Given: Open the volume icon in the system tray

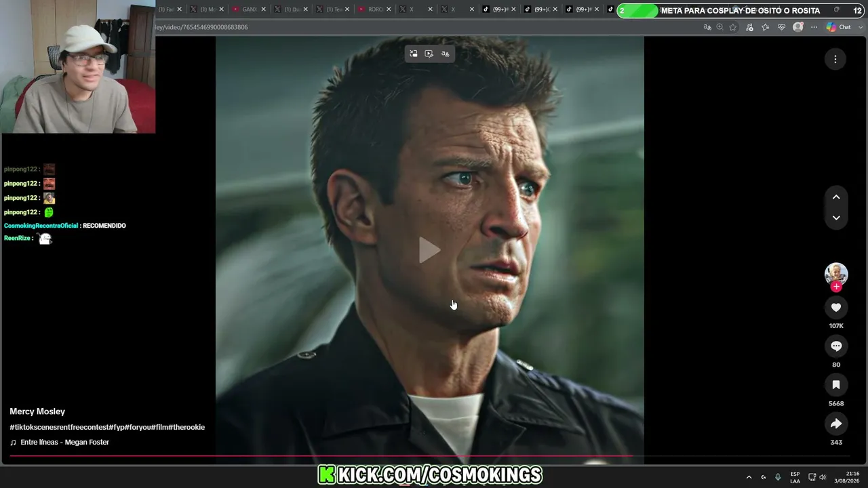Looking at the screenshot, I should point(823,477).
